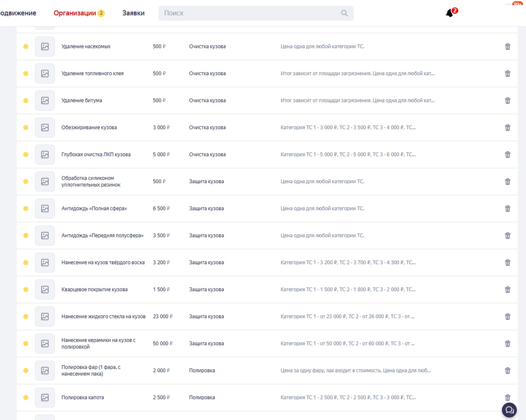Toggle status dot of Удаление топливного клея

[26, 74]
